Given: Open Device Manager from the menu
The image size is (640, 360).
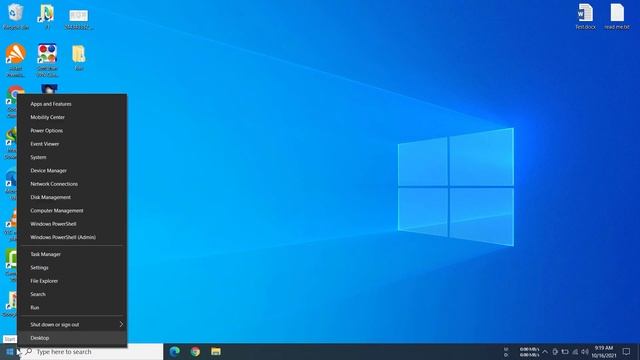Looking at the screenshot, I should click(x=72, y=171).
